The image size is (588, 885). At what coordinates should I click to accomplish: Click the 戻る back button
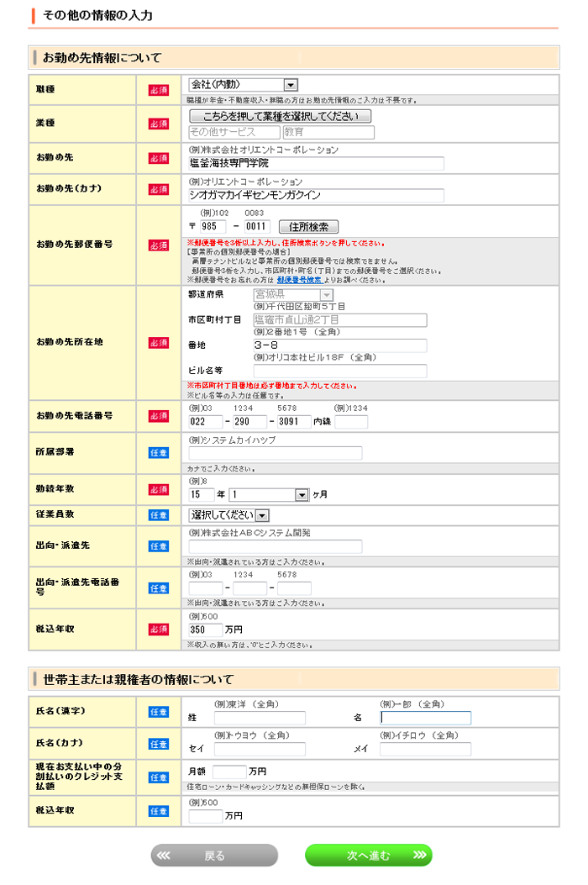[x=214, y=856]
